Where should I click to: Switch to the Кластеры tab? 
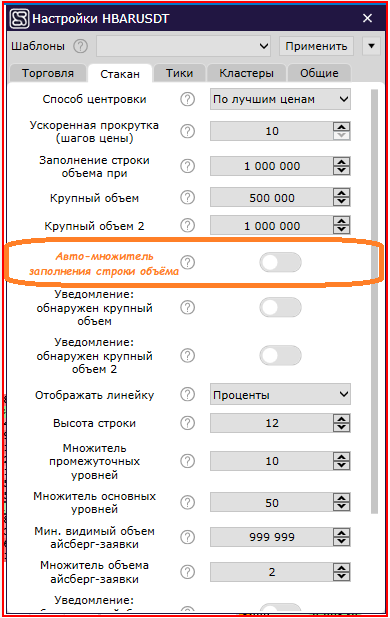(246, 73)
